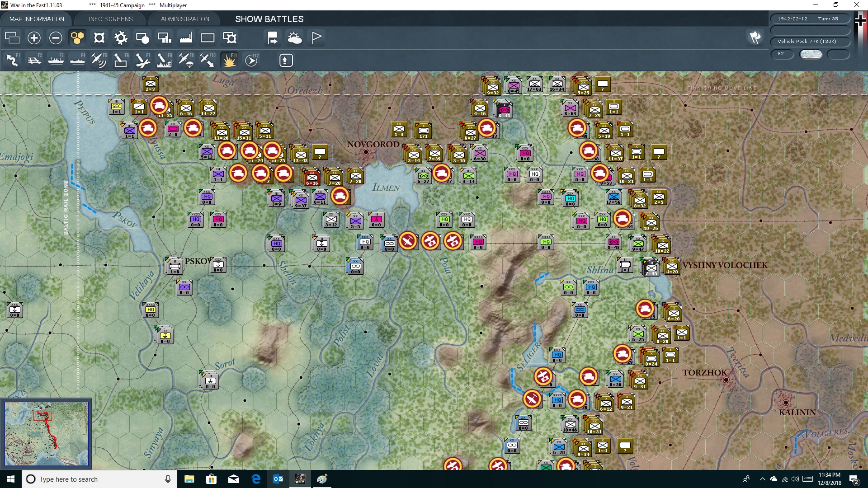Click the German cross faction emblem
The image size is (868, 488).
(860, 20)
